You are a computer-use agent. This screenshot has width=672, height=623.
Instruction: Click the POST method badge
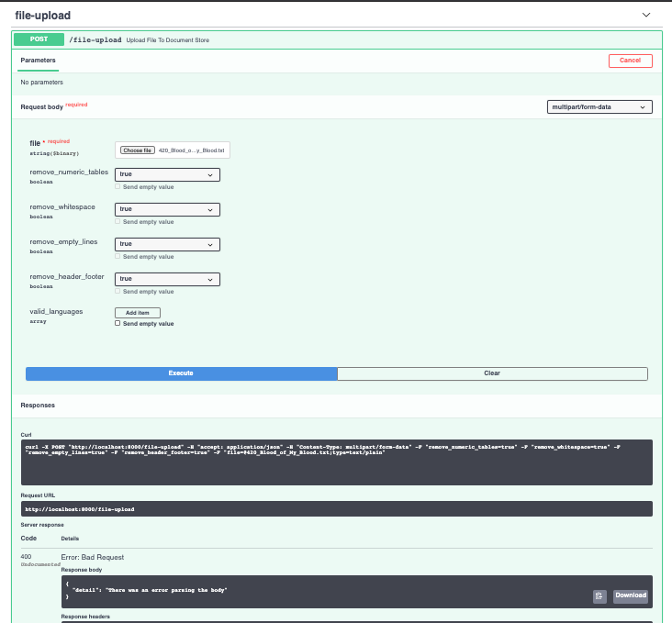coord(39,39)
